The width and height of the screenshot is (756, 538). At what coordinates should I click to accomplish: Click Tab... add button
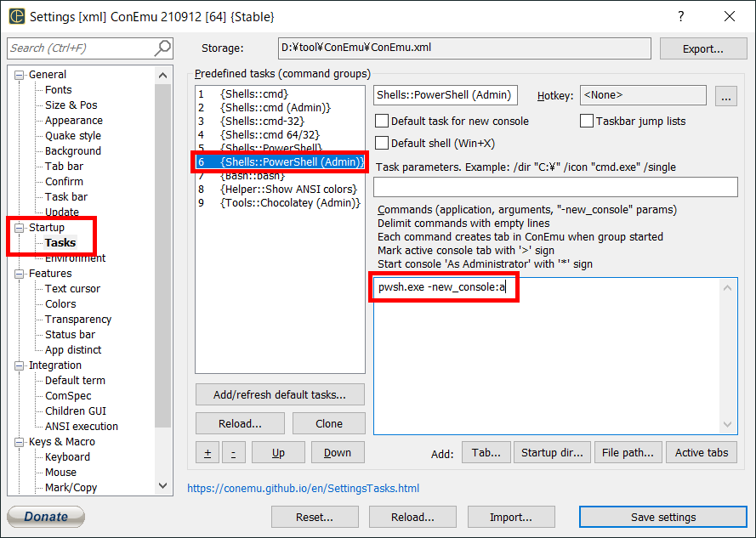486,453
